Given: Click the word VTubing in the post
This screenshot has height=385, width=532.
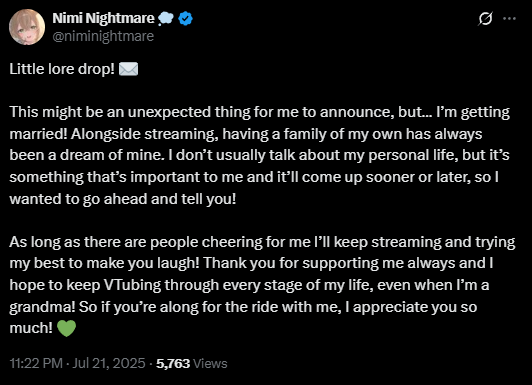Looking at the screenshot, I should (x=132, y=285).
